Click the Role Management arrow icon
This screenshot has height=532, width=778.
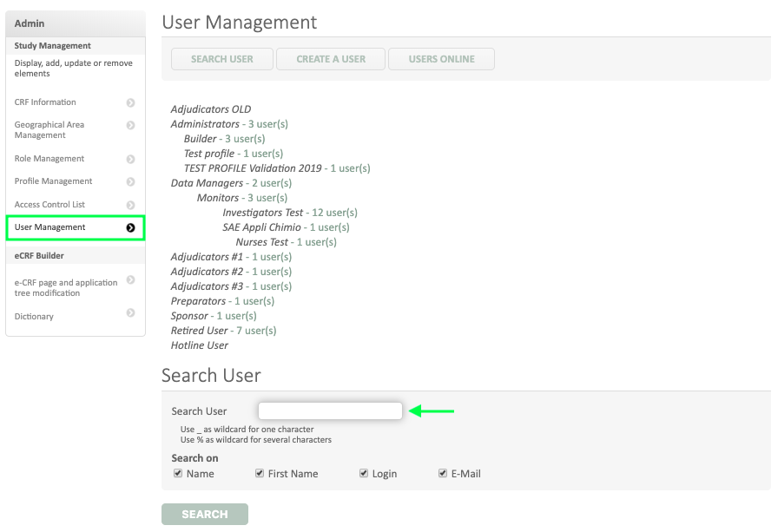coord(130,159)
